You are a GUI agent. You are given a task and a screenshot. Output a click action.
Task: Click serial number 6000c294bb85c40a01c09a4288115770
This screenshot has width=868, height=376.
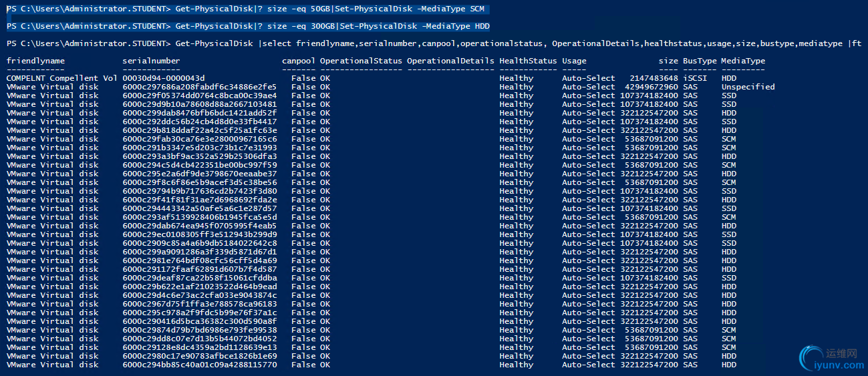point(200,365)
